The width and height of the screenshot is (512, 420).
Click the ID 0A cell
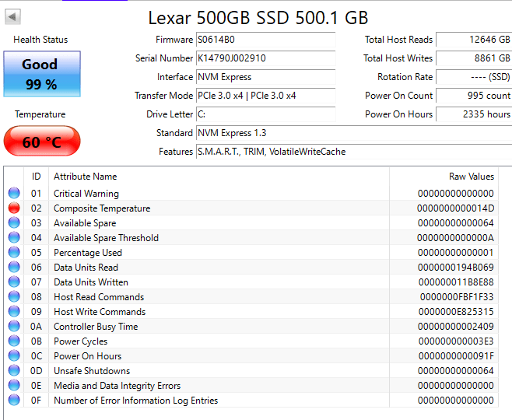[37, 327]
